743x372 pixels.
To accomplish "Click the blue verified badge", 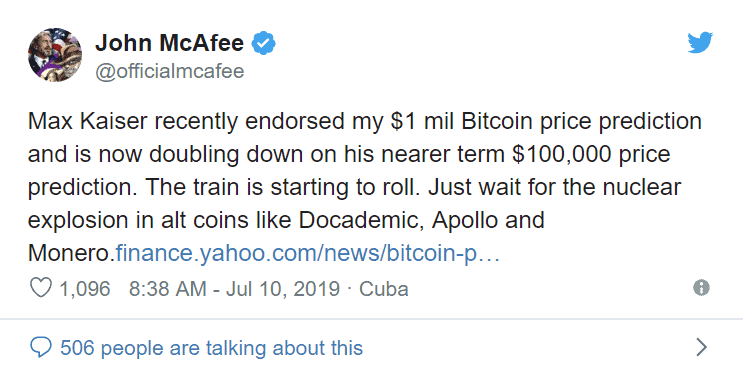I will (263, 43).
